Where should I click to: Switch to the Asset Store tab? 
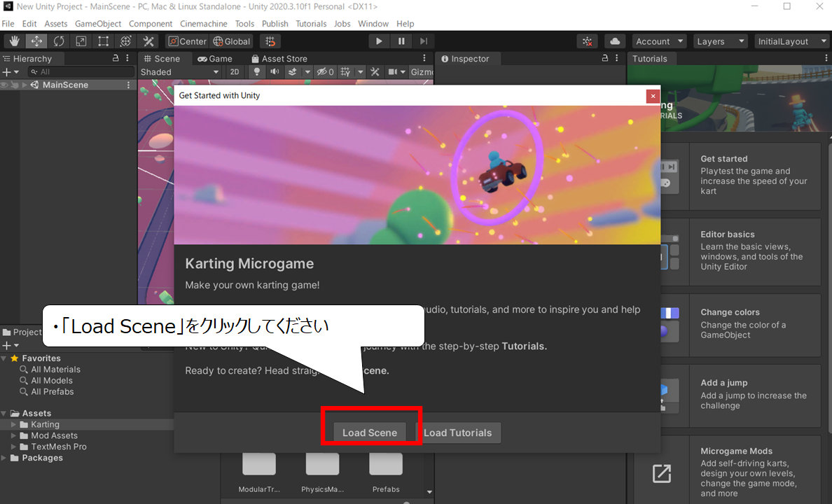click(x=279, y=59)
